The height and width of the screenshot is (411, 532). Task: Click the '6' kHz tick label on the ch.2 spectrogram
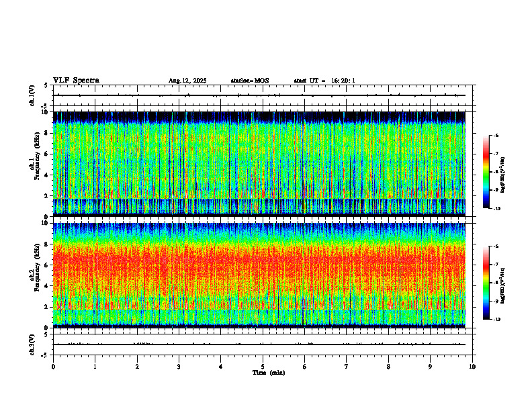point(46,265)
